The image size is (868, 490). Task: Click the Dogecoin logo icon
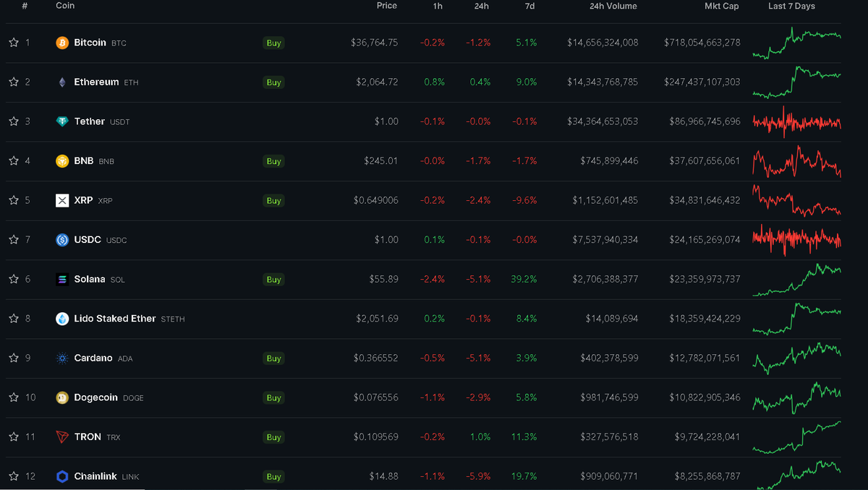click(x=62, y=397)
